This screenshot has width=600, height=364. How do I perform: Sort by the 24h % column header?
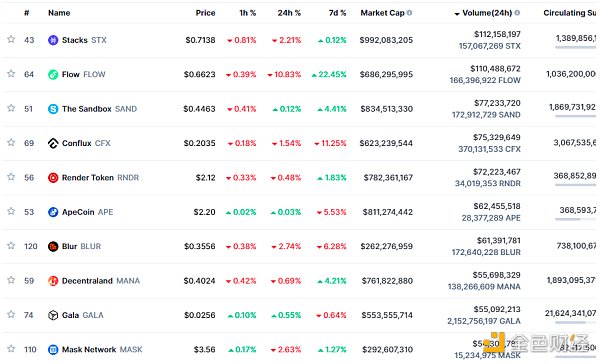click(289, 13)
